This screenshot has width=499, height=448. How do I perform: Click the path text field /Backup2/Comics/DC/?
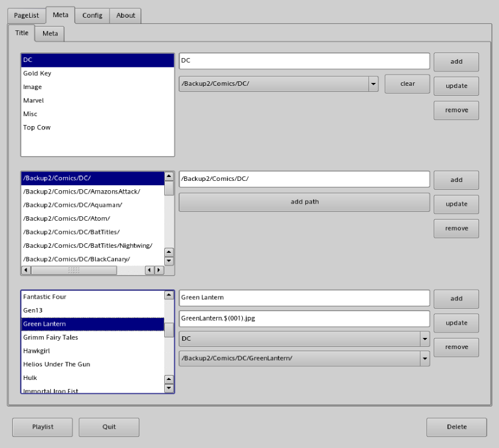click(x=304, y=179)
